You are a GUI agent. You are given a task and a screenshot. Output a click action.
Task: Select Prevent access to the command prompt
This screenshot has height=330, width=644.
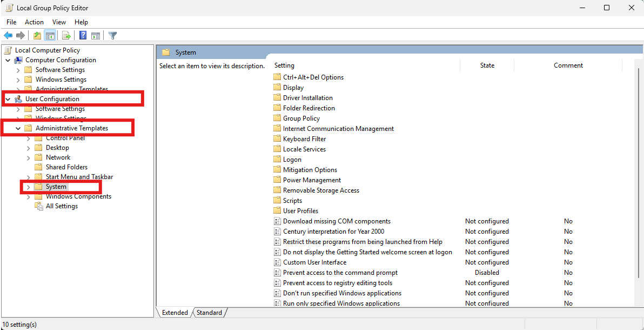coord(340,273)
